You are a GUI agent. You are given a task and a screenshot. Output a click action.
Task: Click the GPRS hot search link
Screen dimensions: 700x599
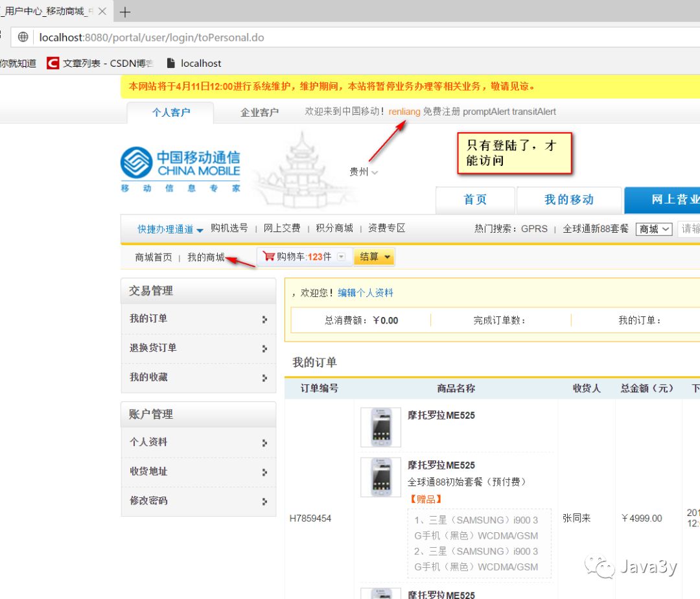pos(534,229)
